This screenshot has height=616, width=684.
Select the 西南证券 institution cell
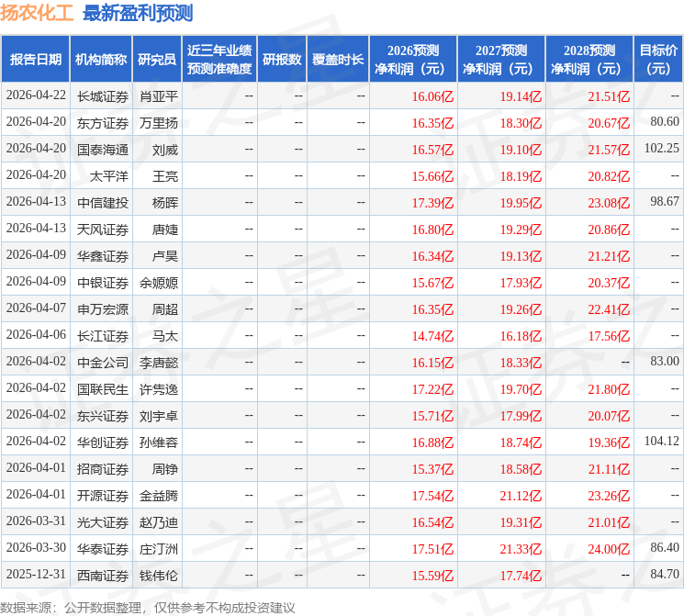(103, 576)
